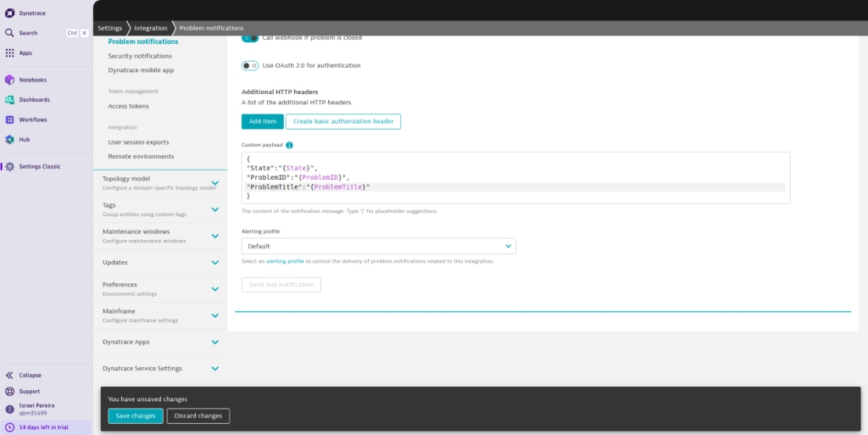Viewport: 868px width, 435px height.
Task: Click the Dynatrace logo icon
Action: (x=9, y=13)
